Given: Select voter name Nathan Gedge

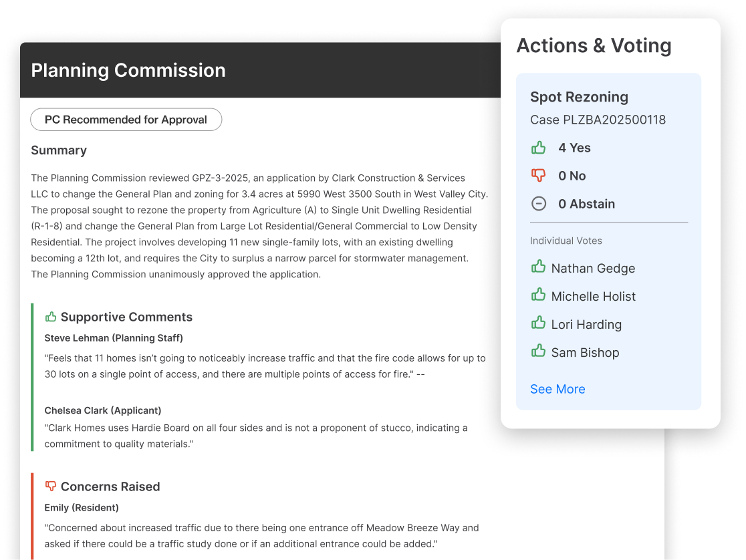Looking at the screenshot, I should 594,269.
